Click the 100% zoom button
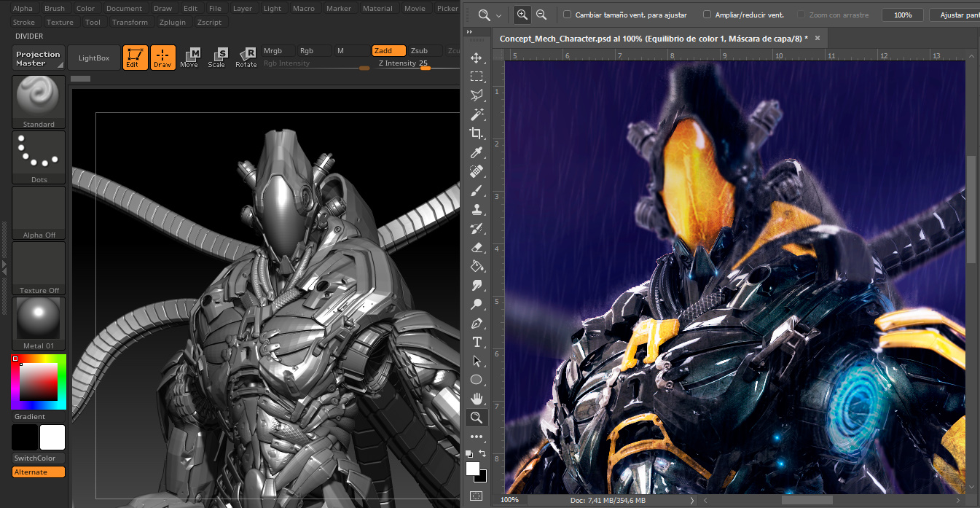980x508 pixels. click(903, 15)
